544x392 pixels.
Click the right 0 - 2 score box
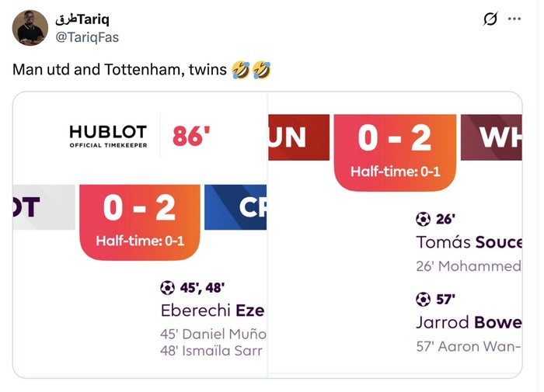pos(395,151)
